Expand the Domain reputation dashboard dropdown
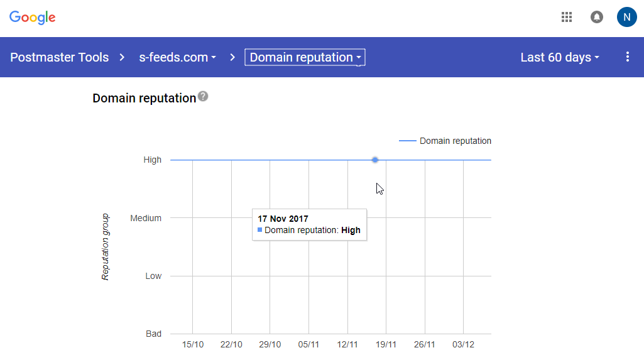 (x=305, y=57)
